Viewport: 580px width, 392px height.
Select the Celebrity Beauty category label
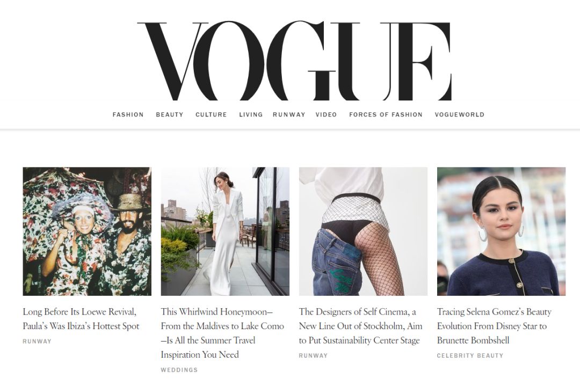point(470,355)
